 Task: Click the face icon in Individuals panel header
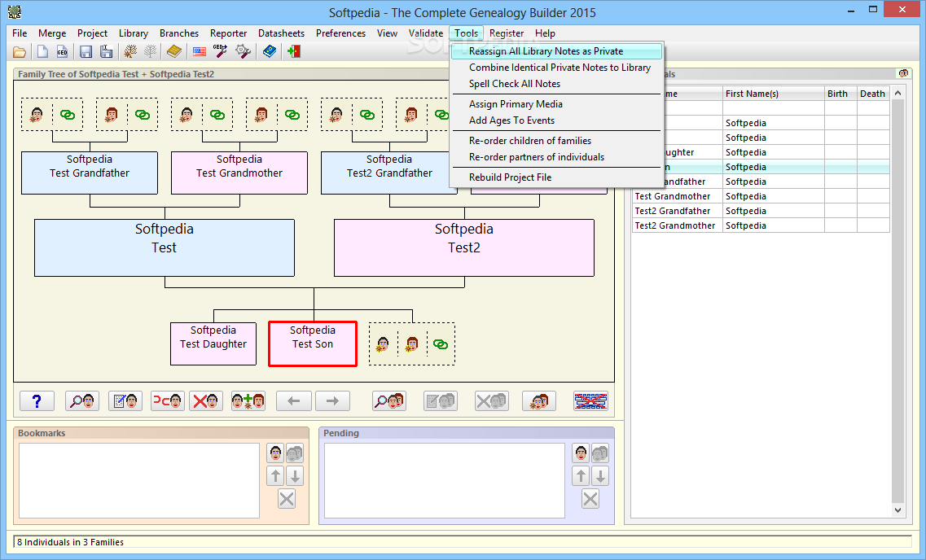pos(903,74)
